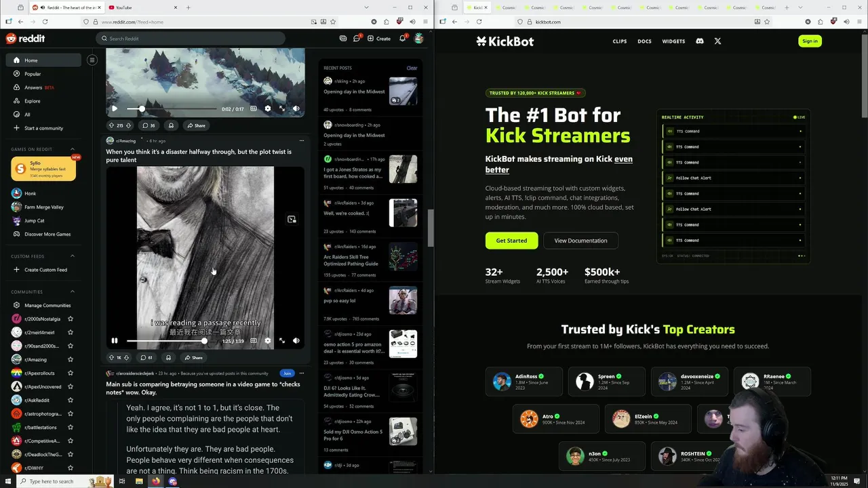Open the Syllo game card

coord(43,169)
